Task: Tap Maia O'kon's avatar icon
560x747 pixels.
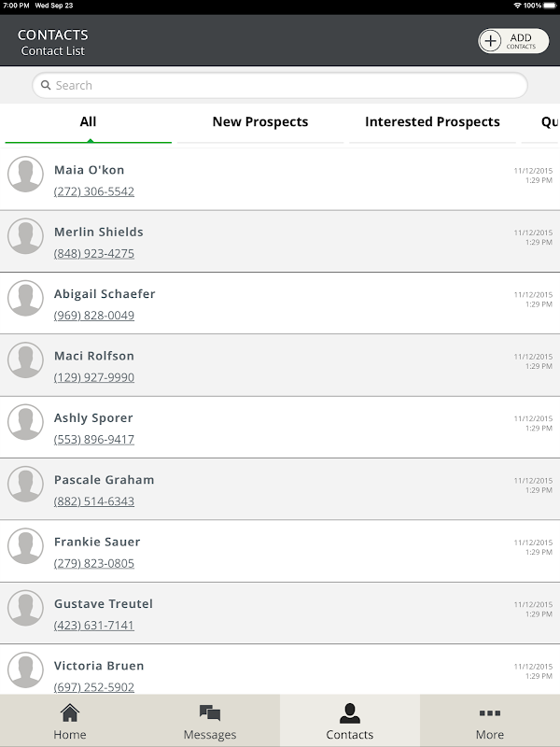Action: pos(26,174)
